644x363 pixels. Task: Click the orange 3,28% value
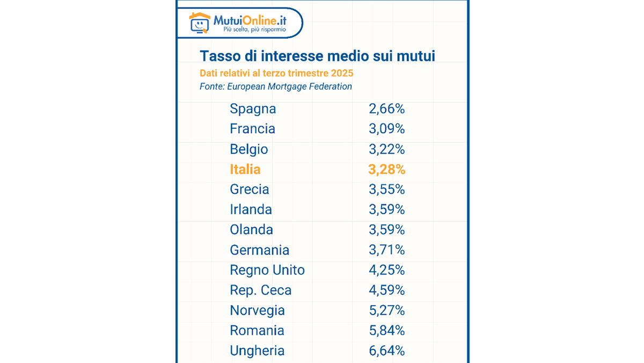[x=386, y=170]
